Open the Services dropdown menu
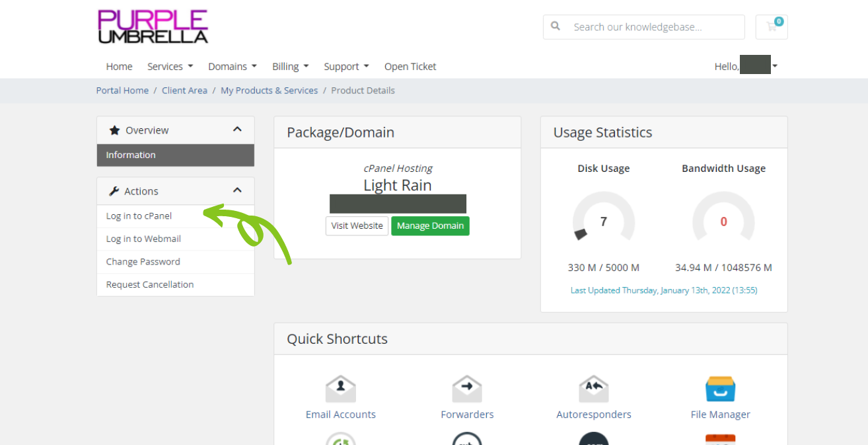Viewport: 868px width, 445px height. (x=170, y=67)
